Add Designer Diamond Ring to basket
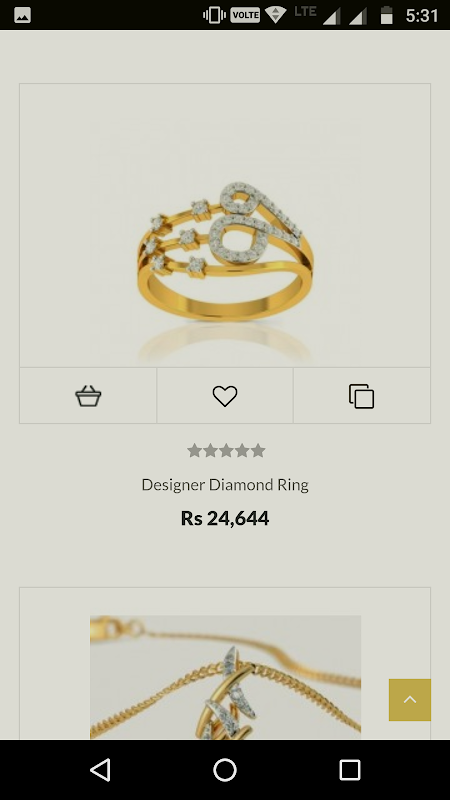This screenshot has height=800, width=450. (88, 396)
